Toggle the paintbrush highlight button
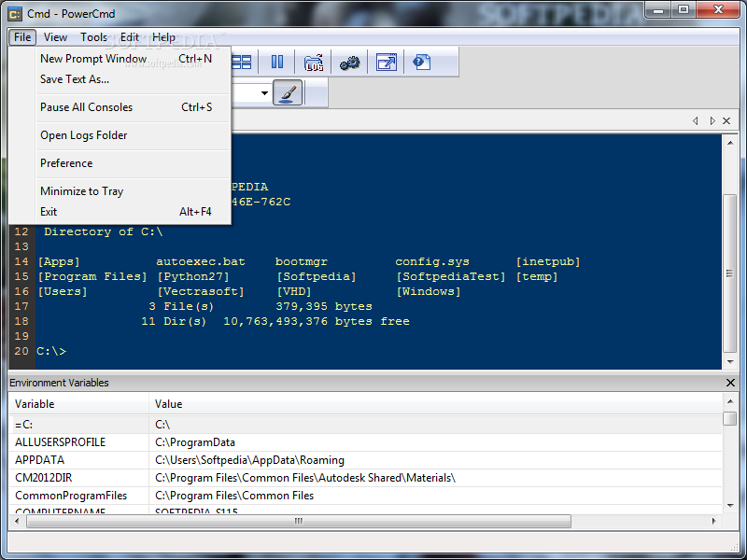The height and width of the screenshot is (560, 747). 288,92
